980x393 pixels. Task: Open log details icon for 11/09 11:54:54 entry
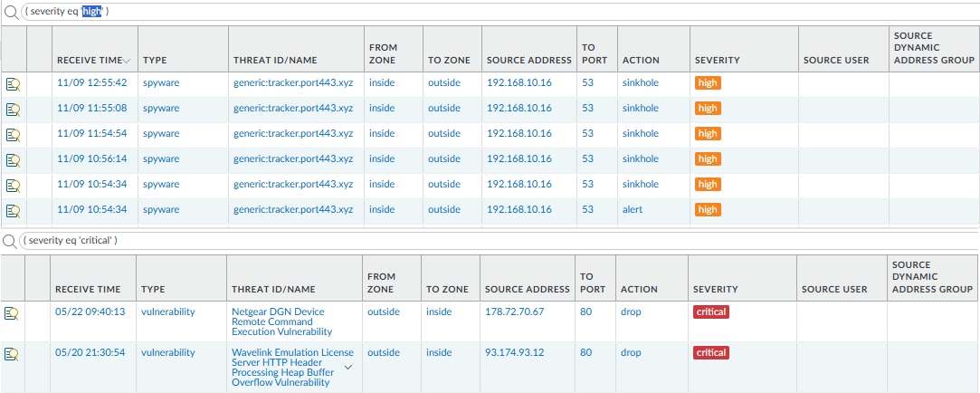click(14, 133)
